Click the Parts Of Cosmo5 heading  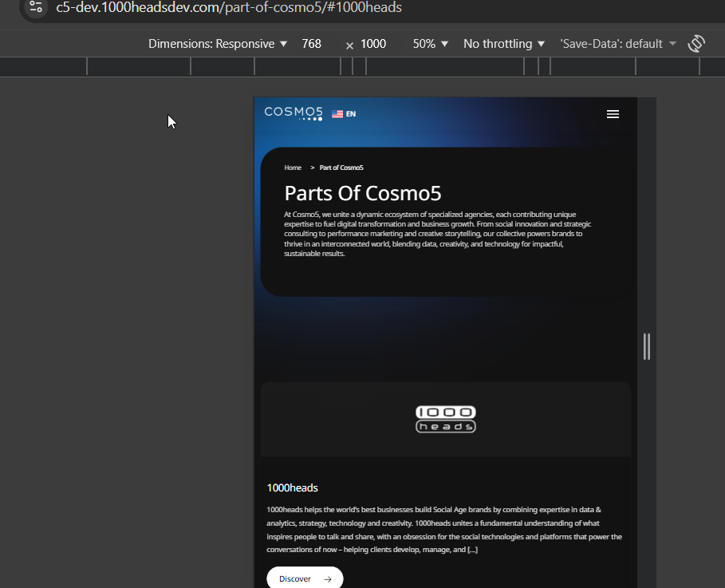coord(363,193)
